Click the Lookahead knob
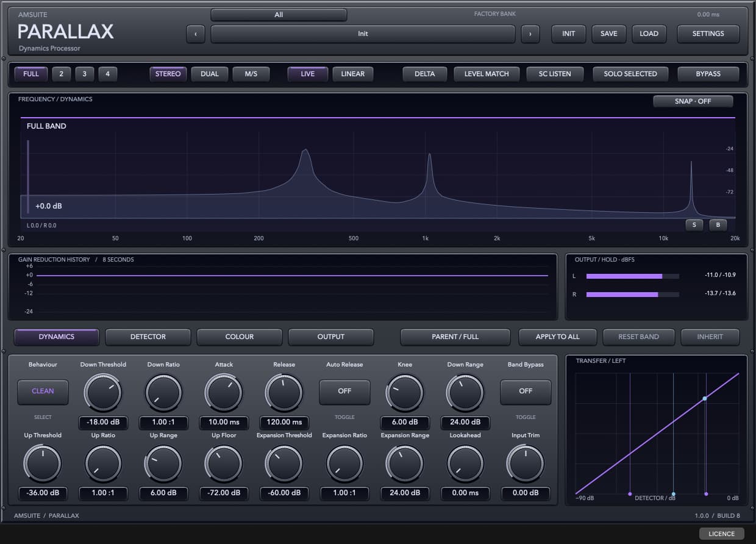 (465, 463)
